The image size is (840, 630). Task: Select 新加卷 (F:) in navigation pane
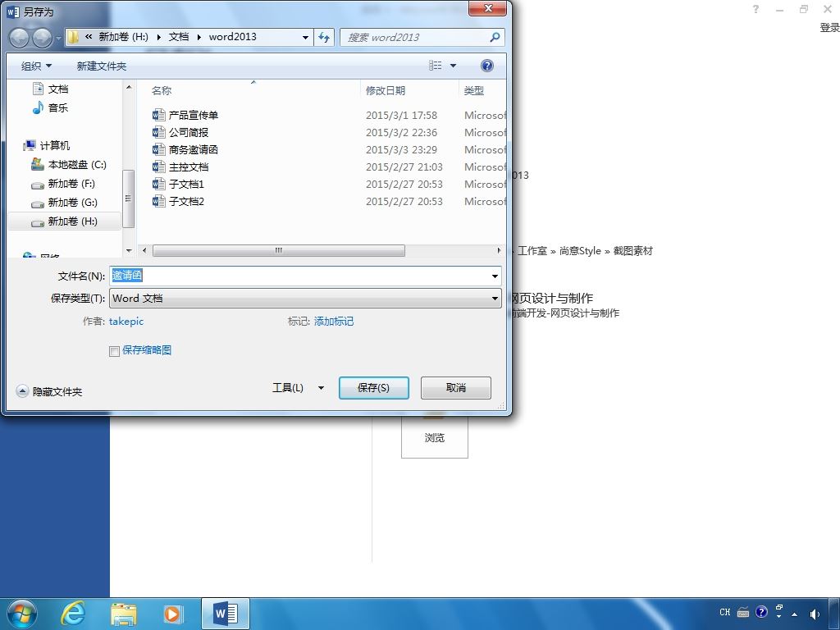coord(63,183)
